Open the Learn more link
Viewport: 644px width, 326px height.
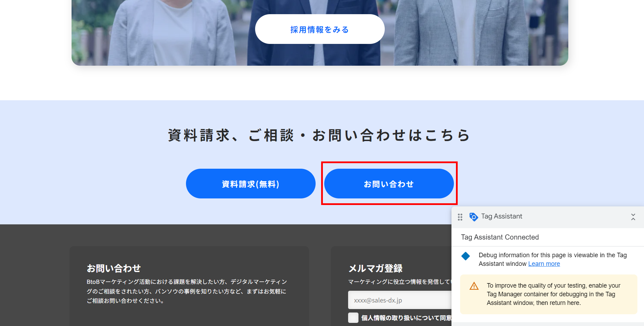(x=544, y=264)
